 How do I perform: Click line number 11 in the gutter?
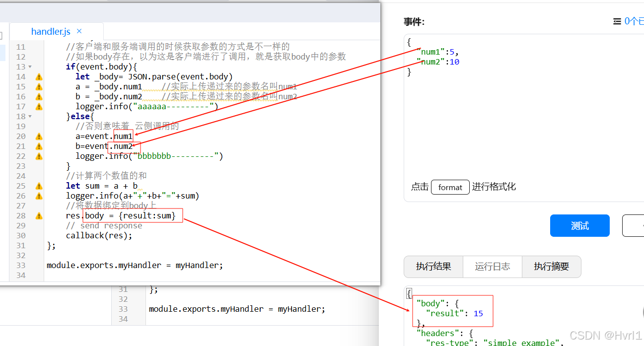coord(20,47)
